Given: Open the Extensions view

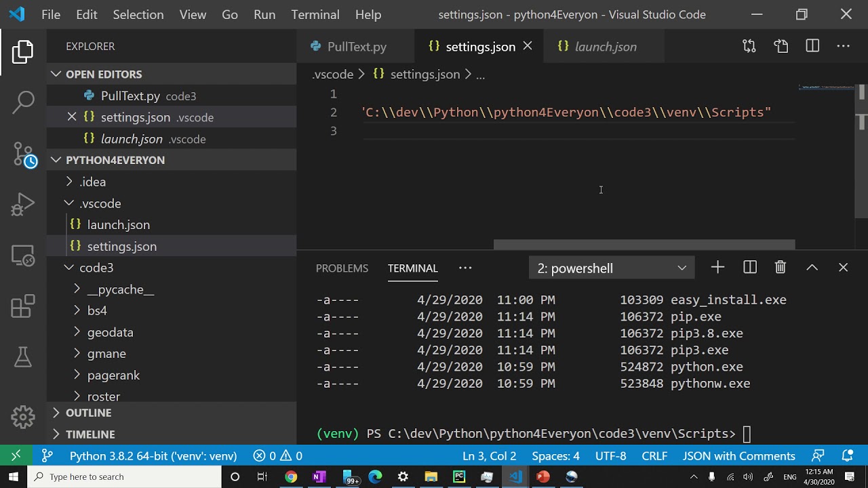Looking at the screenshot, I should 23,306.
